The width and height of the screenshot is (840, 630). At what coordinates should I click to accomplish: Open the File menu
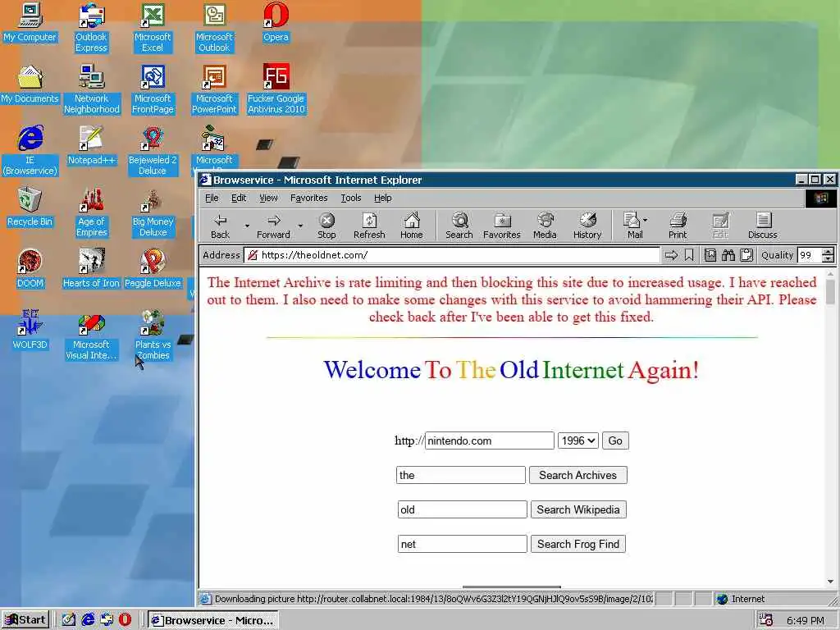(x=212, y=198)
